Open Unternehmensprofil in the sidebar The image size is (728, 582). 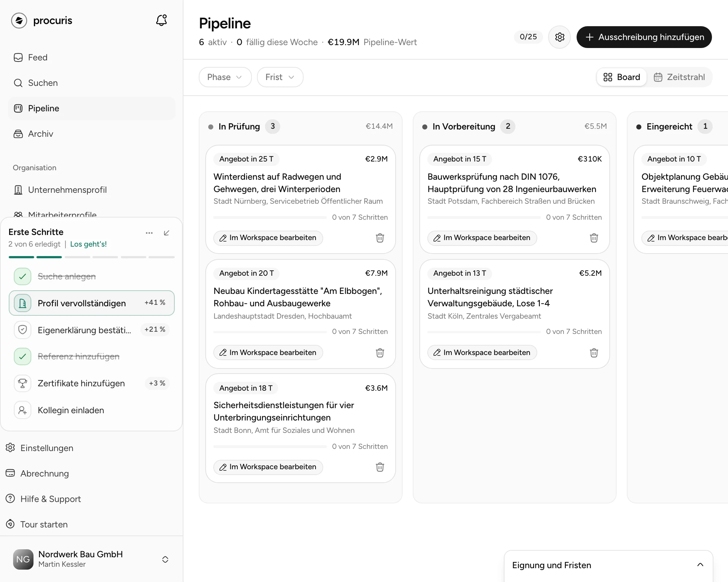coord(92,190)
